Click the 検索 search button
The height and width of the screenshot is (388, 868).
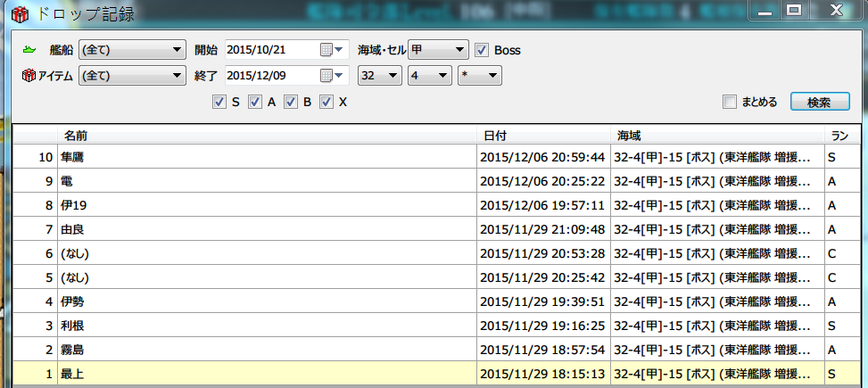[x=819, y=102]
